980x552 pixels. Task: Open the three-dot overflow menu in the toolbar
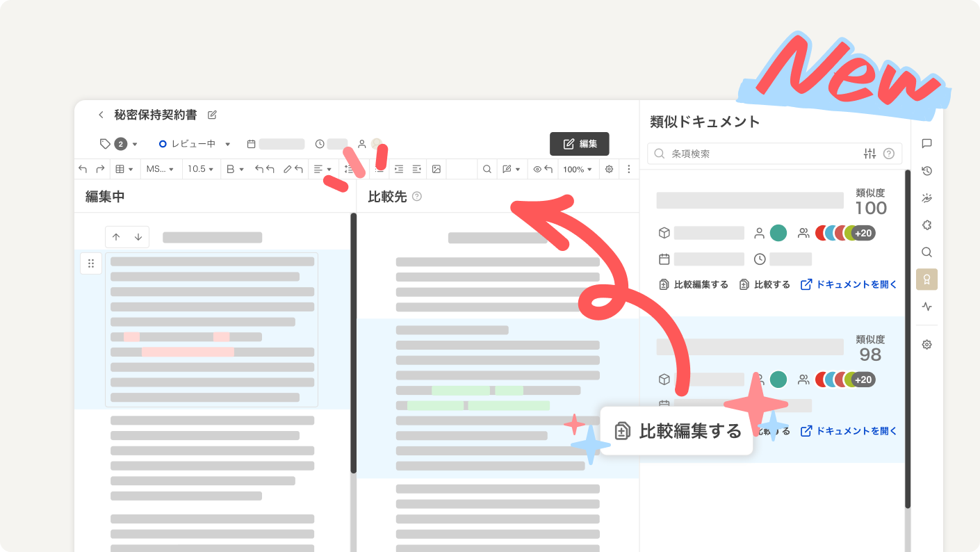tap(628, 168)
